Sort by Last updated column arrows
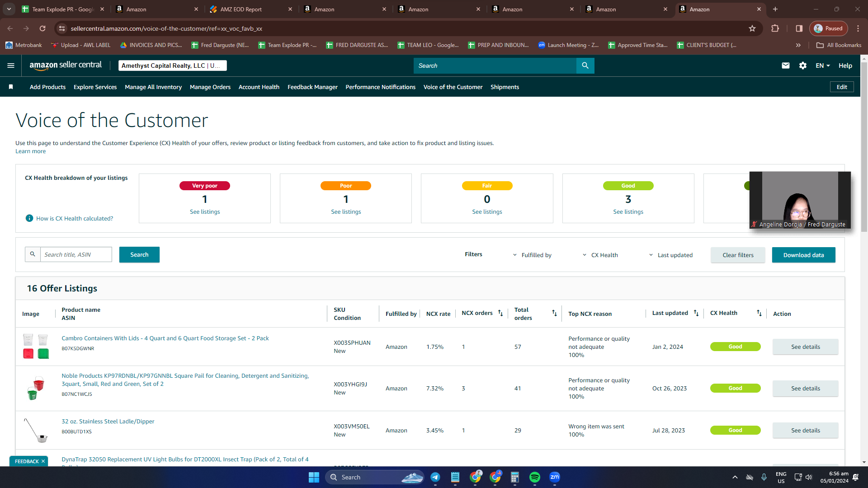Viewport: 868px width, 488px height. pyautogui.click(x=696, y=313)
